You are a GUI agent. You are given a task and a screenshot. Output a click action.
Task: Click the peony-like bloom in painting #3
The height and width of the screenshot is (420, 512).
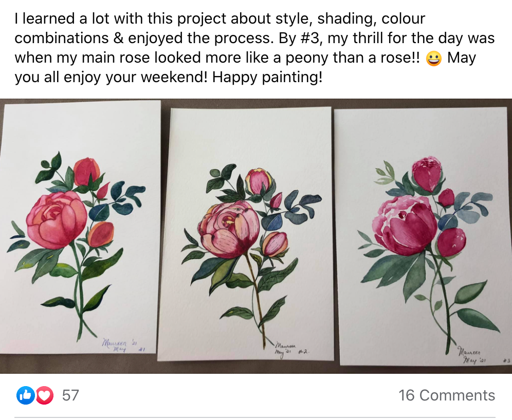point(405,225)
